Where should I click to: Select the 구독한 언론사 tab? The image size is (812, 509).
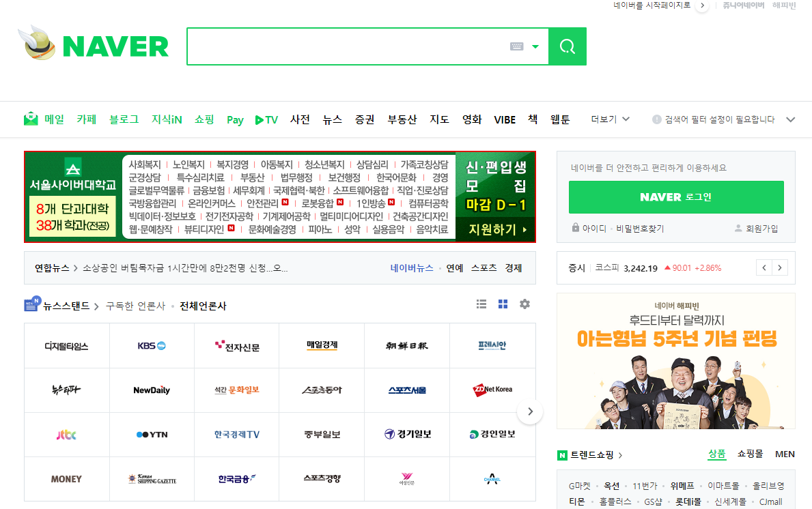tap(135, 306)
